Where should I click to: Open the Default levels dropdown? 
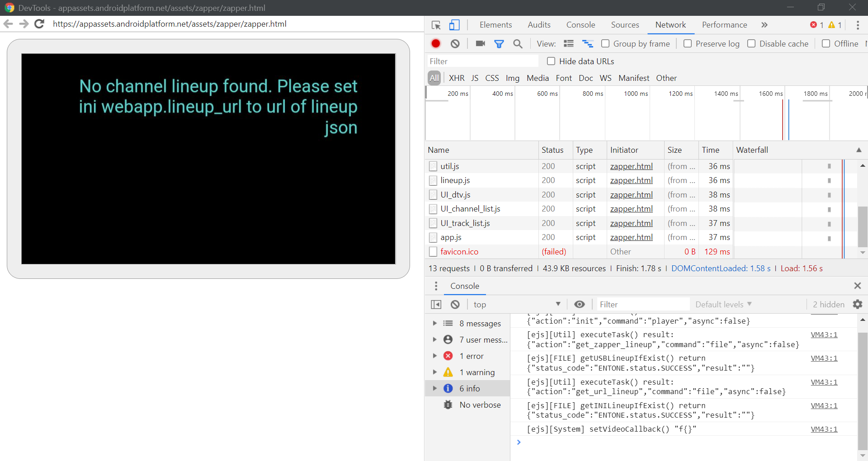(723, 305)
